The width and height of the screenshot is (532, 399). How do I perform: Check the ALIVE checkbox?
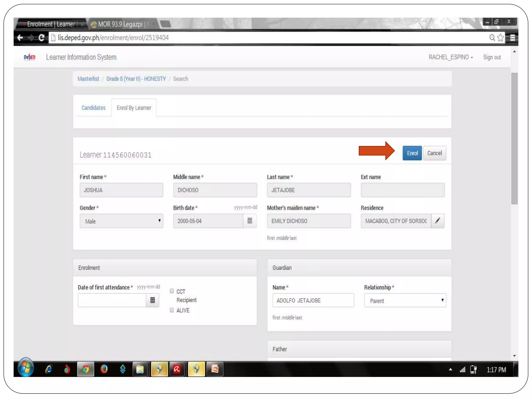tap(172, 310)
